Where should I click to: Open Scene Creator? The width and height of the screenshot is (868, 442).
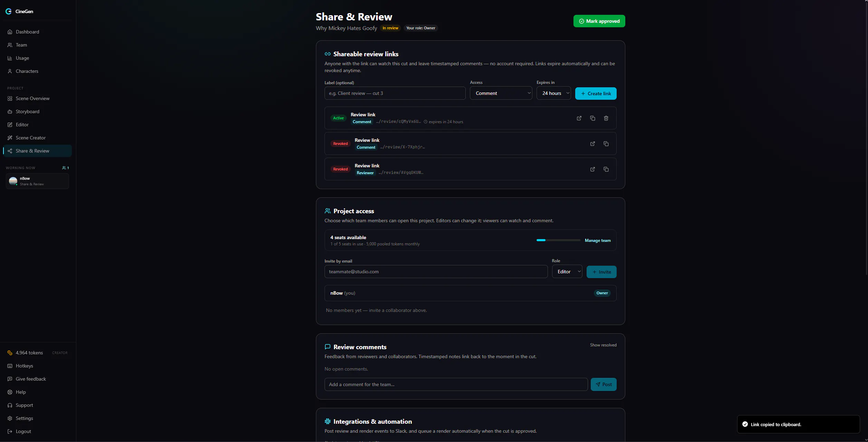[37, 138]
